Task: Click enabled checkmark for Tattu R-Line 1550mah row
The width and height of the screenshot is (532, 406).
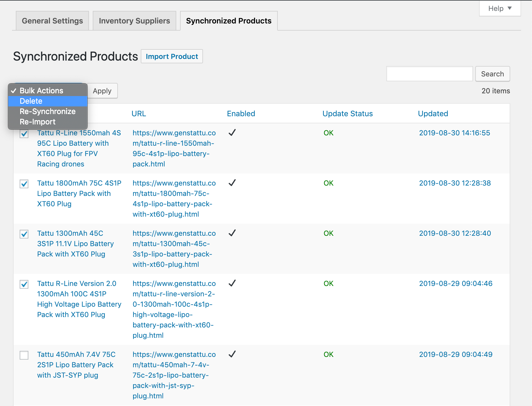Action: click(232, 133)
